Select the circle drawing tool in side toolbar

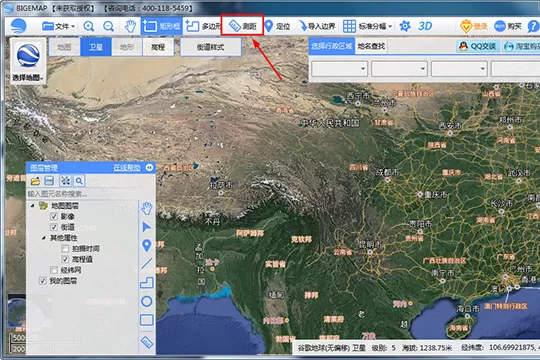(x=147, y=301)
